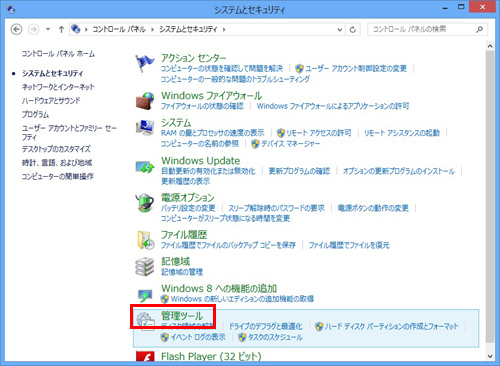Click the control panel icon in address bar
Screen dimensions: 500x366
76,29
